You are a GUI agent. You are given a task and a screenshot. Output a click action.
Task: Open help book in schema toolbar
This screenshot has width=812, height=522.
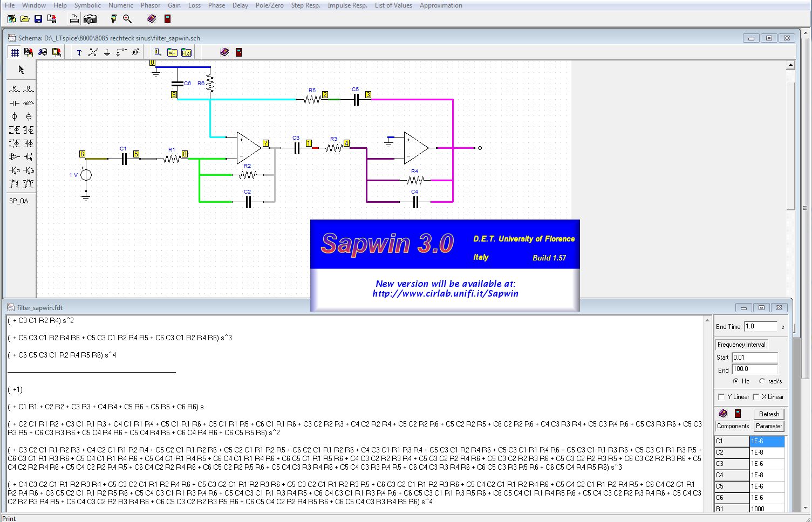[x=224, y=52]
